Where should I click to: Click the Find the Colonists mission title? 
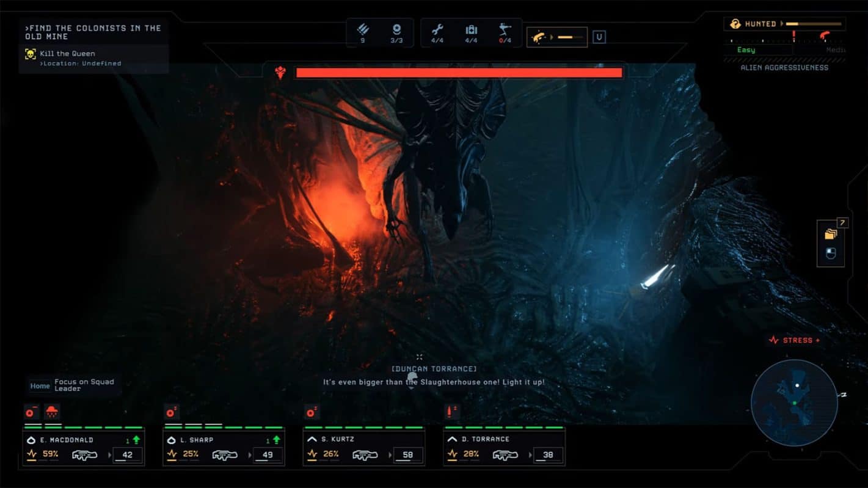[x=93, y=32]
